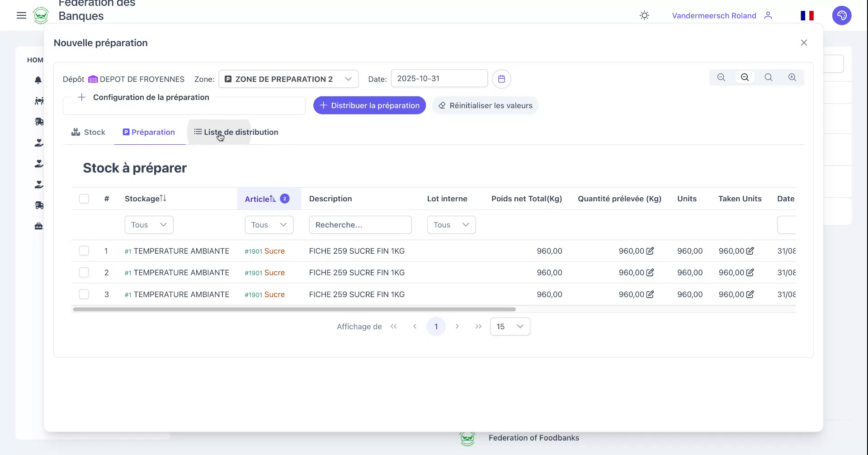Select the header checkbox in Stock à préparer table

coord(84,199)
